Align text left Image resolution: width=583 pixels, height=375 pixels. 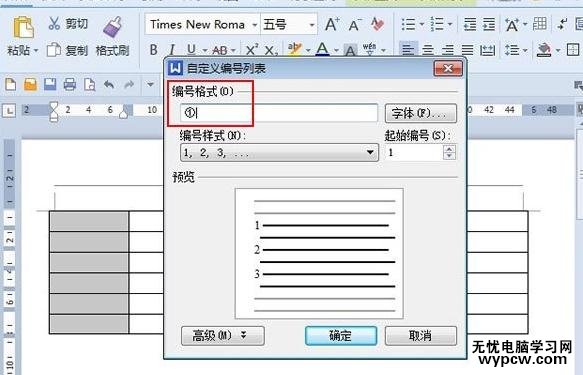(408, 49)
